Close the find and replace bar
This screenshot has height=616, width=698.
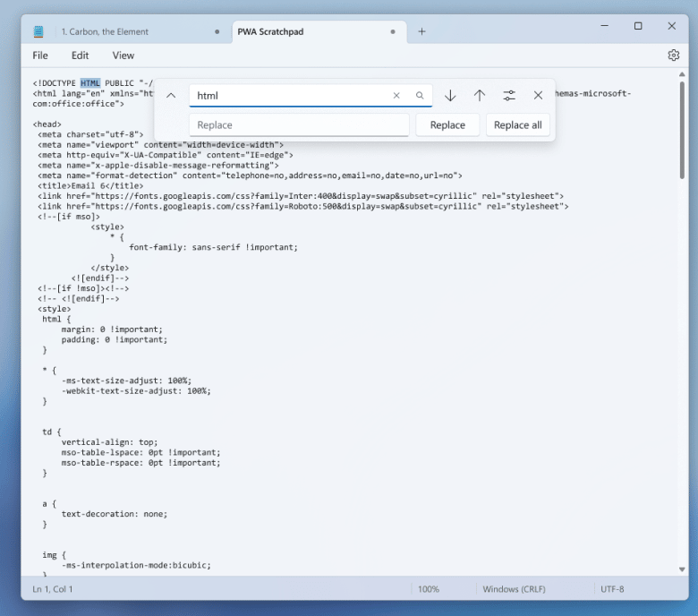click(538, 96)
